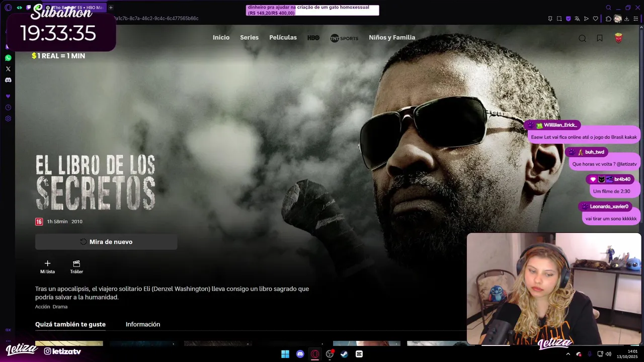Open the TNT Sports hub
This screenshot has width=644, height=362.
(x=344, y=38)
